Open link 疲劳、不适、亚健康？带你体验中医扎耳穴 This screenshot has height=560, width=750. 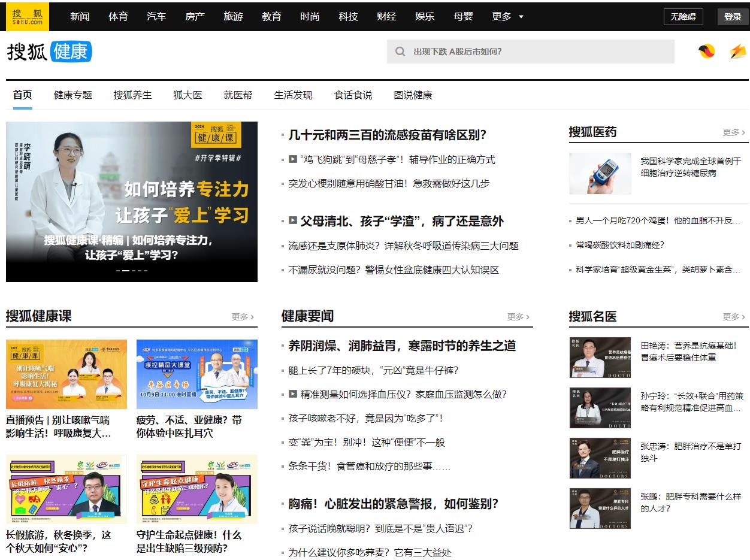tap(189, 426)
